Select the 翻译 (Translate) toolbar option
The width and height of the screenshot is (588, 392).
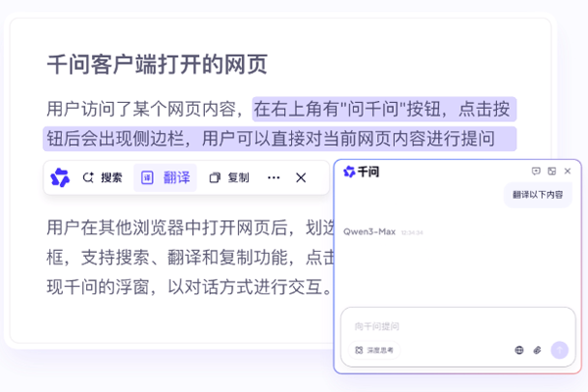pyautogui.click(x=166, y=177)
